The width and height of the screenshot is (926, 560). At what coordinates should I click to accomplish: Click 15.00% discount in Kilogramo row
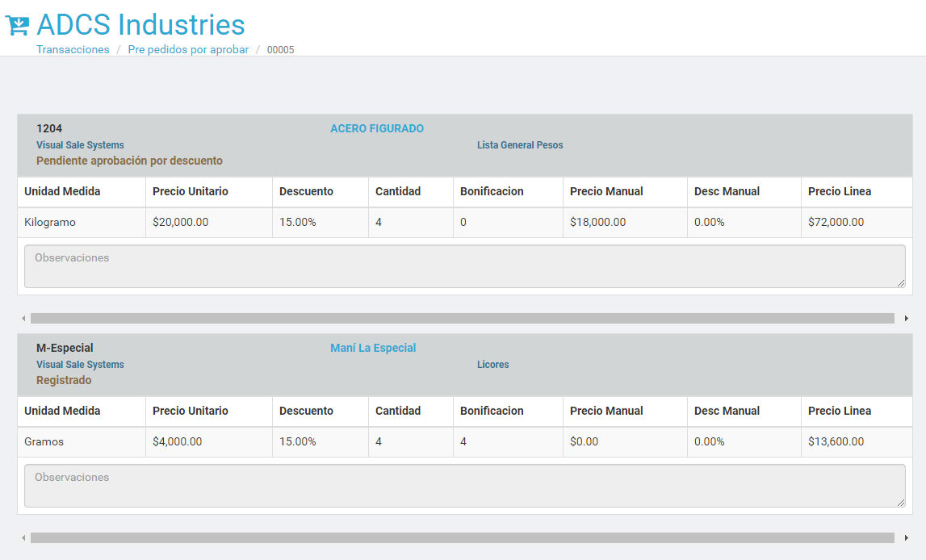point(298,223)
